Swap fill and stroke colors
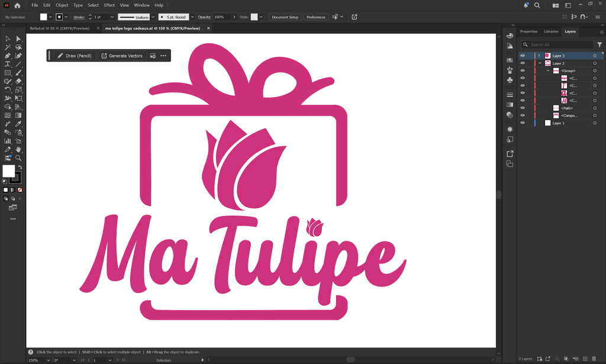 pyautogui.click(x=20, y=167)
